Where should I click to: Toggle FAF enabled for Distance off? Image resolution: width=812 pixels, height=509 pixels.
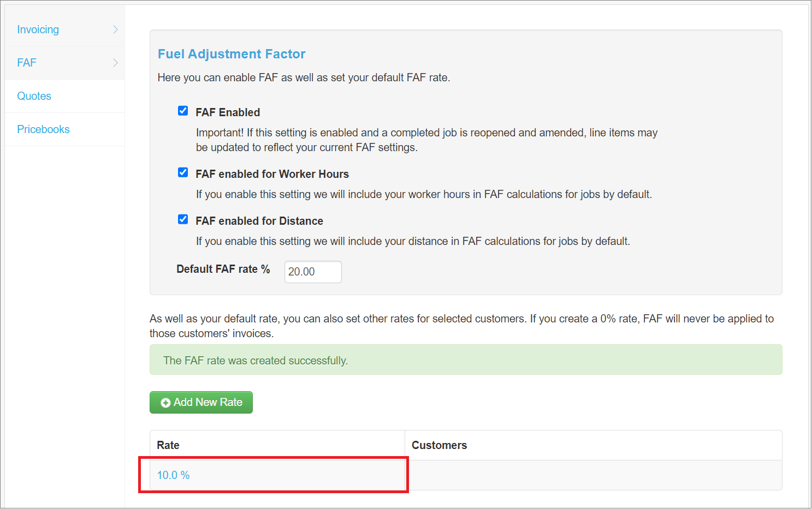[183, 219]
